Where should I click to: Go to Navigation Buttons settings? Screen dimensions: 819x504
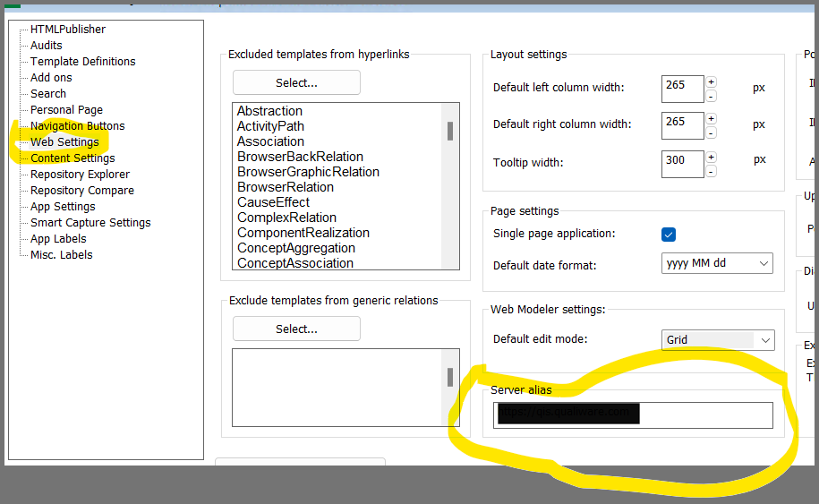(x=77, y=126)
